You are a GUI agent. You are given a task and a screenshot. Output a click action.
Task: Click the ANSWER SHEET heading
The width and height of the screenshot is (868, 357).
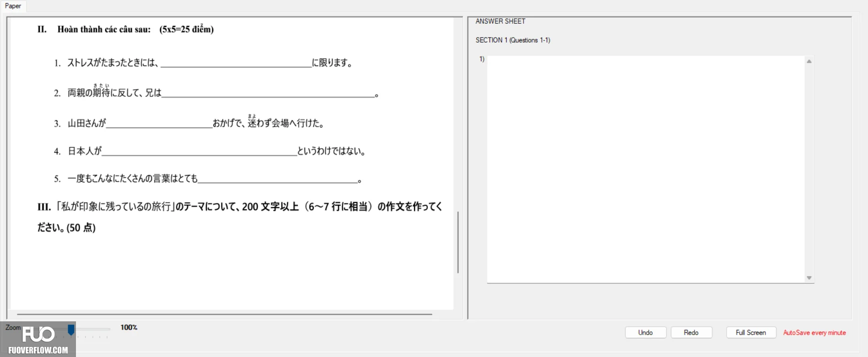(500, 21)
